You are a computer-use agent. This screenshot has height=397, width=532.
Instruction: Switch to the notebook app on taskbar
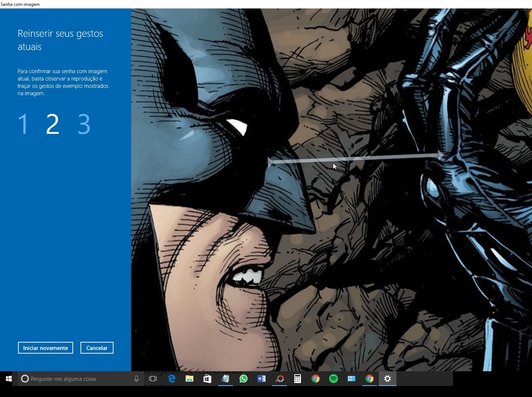tap(225, 379)
